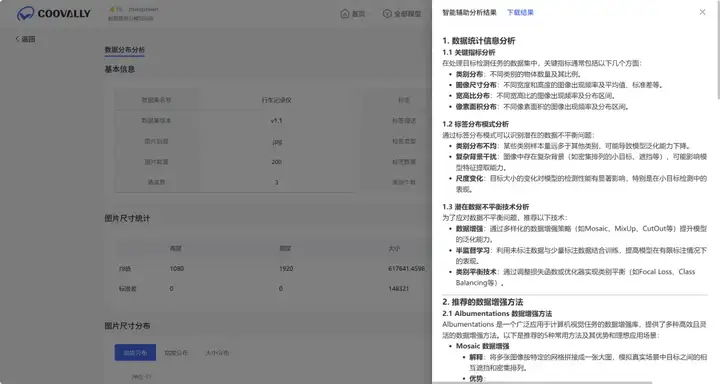Click the v1.1 version cell
Image resolution: width=720 pixels, height=384 pixels.
tap(276, 120)
